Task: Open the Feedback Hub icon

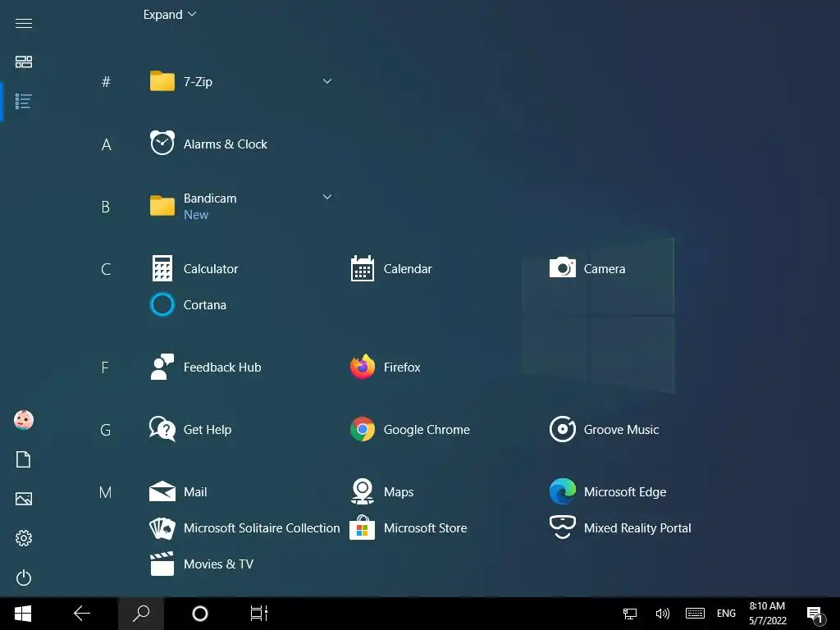Action: pyautogui.click(x=162, y=367)
